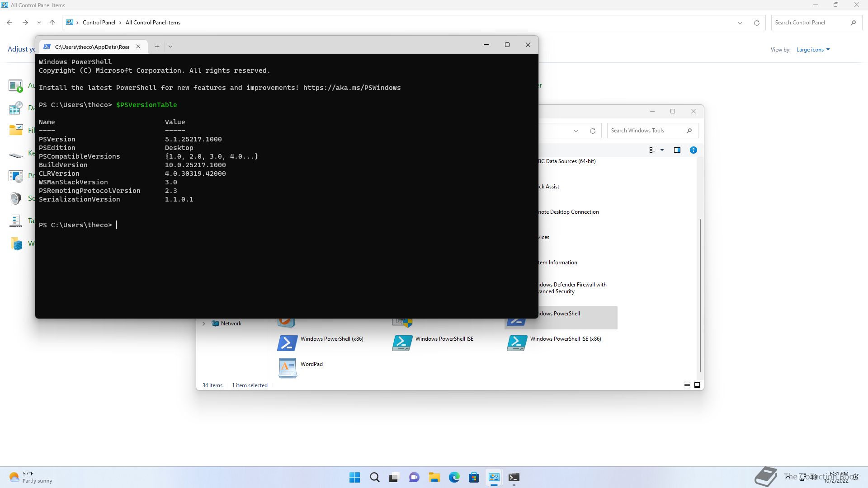Open Windows PowerShell ISE icon
This screenshot has height=488, width=868.
pos(402,343)
